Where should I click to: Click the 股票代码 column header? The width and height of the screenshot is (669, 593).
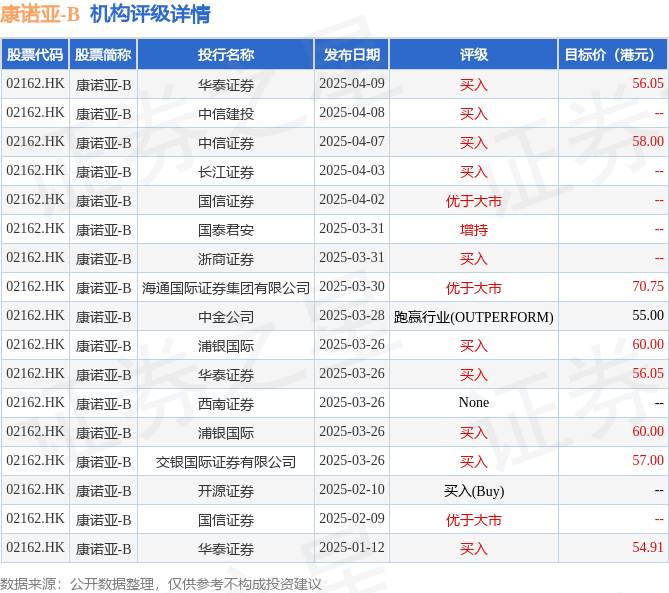click(x=35, y=55)
